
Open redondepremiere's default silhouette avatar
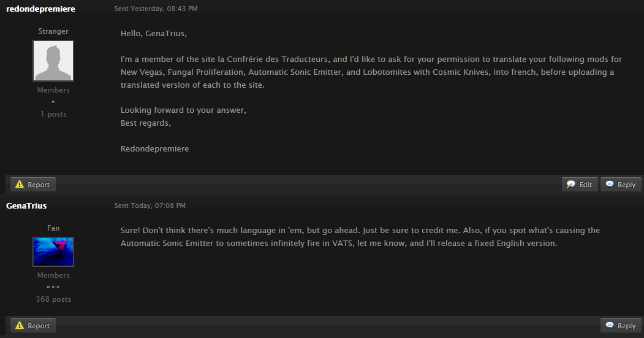click(53, 61)
